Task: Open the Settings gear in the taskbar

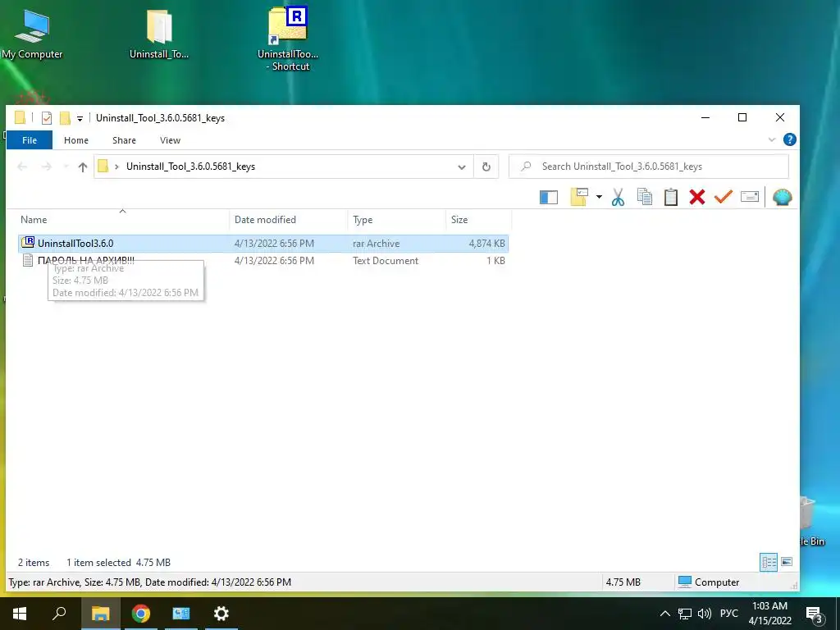Action: 221,614
